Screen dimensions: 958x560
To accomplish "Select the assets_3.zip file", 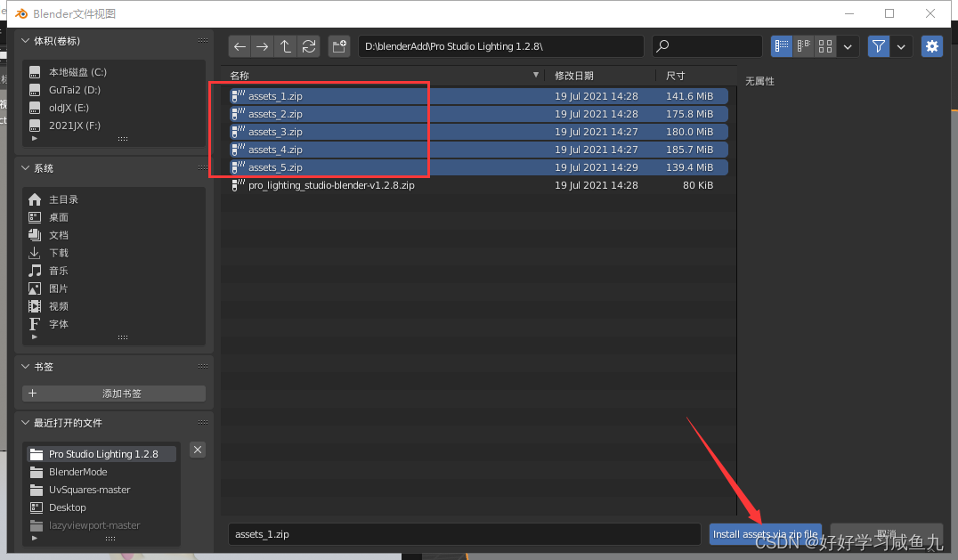I will pos(479,132).
